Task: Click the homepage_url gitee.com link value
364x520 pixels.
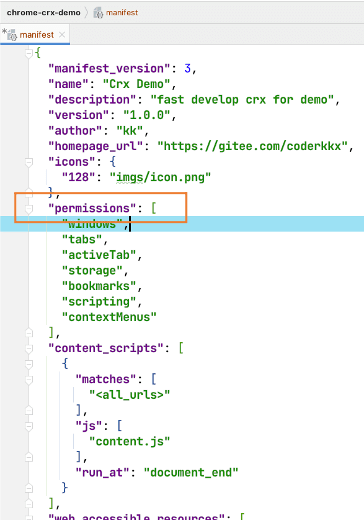Action: [x=252, y=146]
